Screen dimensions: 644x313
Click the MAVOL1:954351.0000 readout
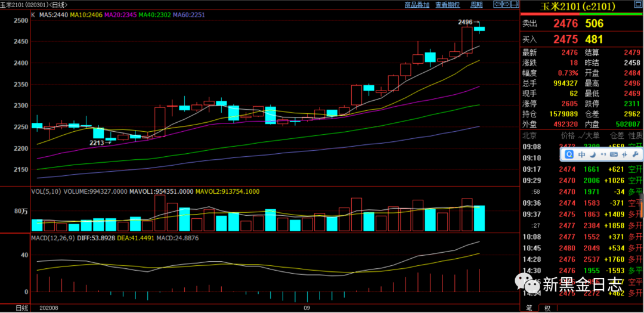(161, 191)
